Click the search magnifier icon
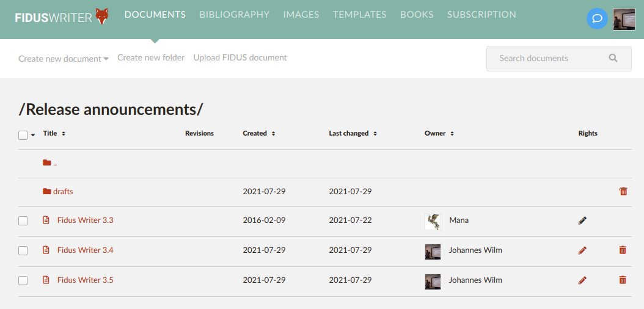The width and height of the screenshot is (644, 309). click(x=613, y=58)
